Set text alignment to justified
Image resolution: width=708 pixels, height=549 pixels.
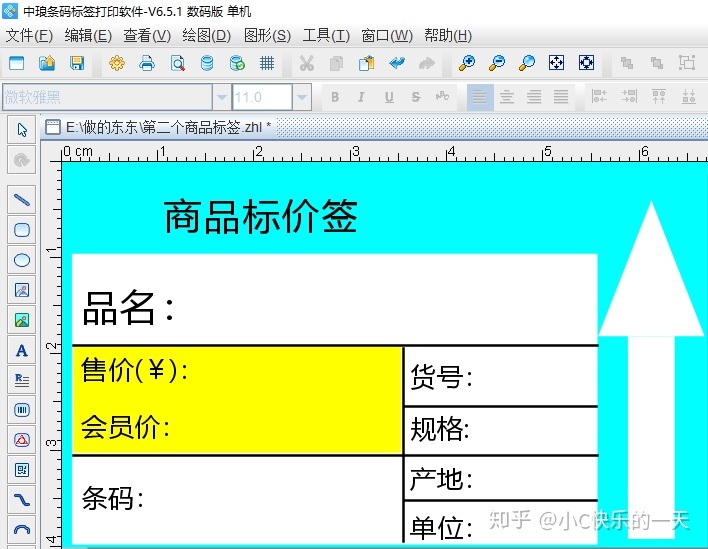[561, 97]
